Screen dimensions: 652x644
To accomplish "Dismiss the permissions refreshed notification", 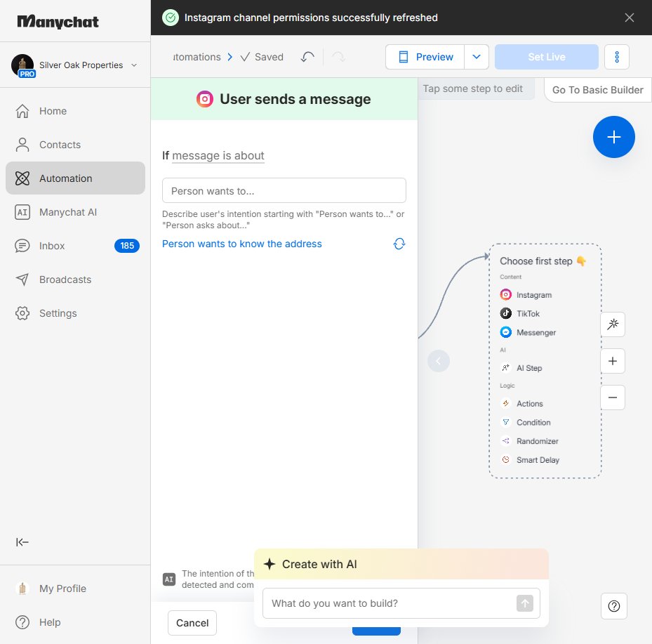I will (x=629, y=18).
